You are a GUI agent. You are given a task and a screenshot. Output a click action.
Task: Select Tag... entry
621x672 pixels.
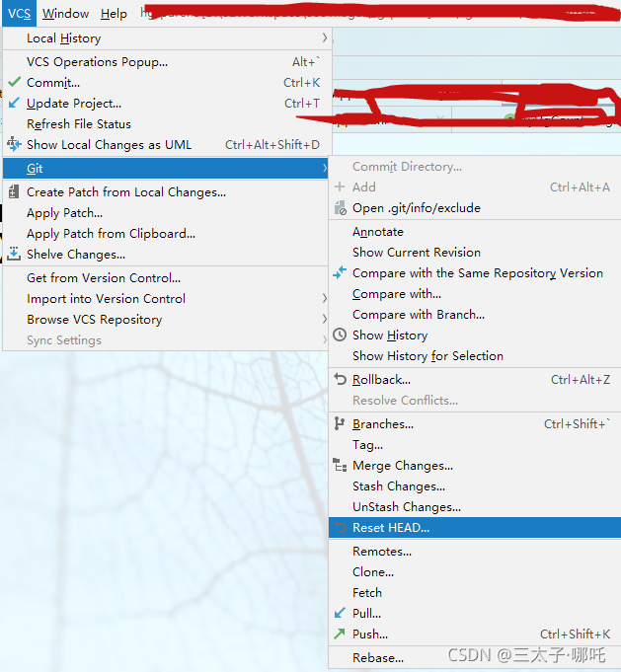(475, 444)
